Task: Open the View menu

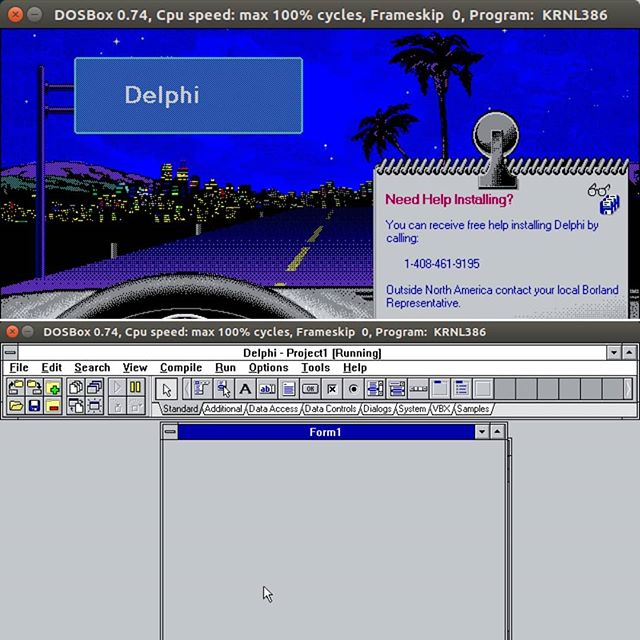Action: click(x=135, y=367)
